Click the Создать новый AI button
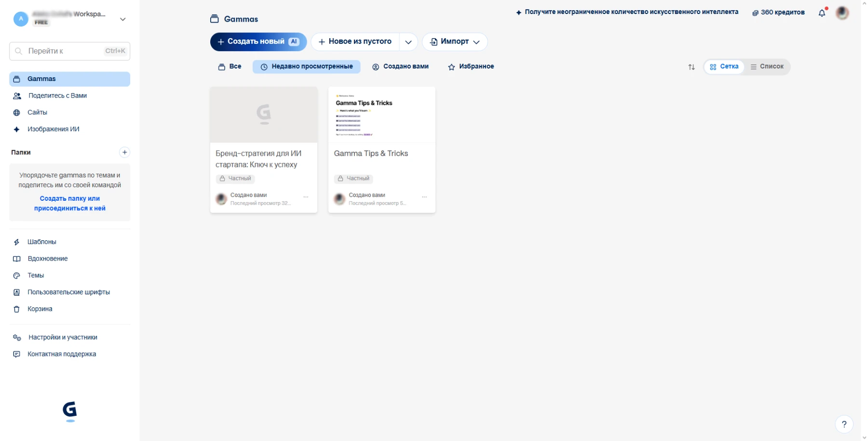The width and height of the screenshot is (868, 441). pos(258,42)
